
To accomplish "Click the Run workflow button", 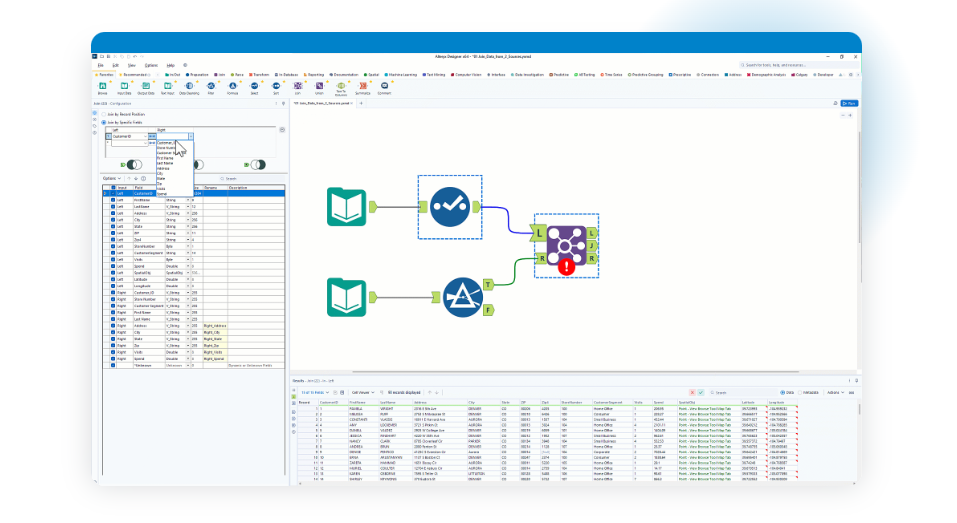I will coord(849,104).
